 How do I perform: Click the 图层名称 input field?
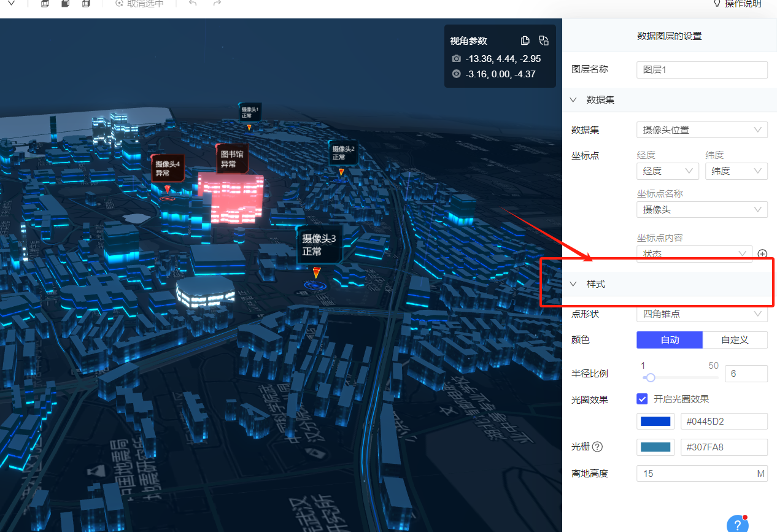pos(702,70)
